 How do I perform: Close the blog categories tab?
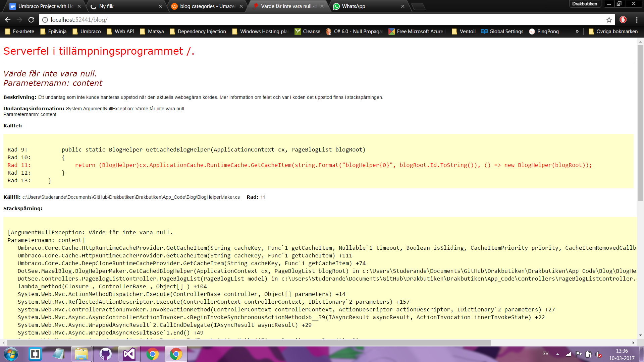pyautogui.click(x=241, y=6)
